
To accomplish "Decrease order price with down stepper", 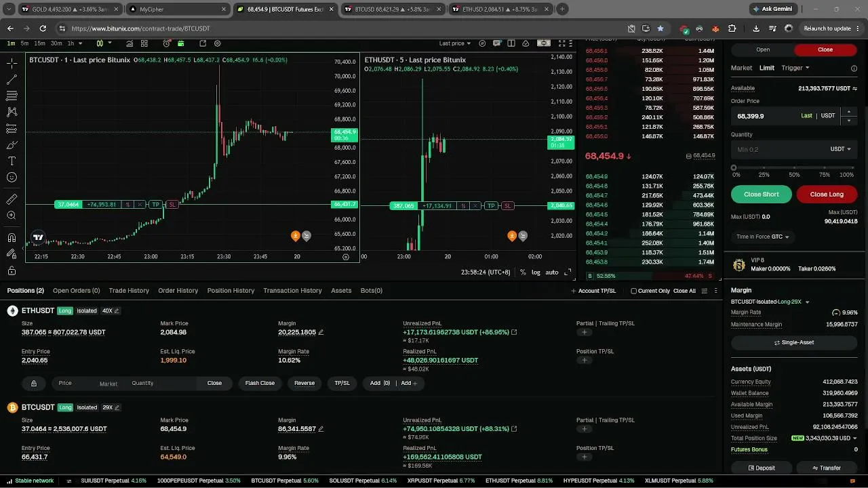I will pos(848,121).
